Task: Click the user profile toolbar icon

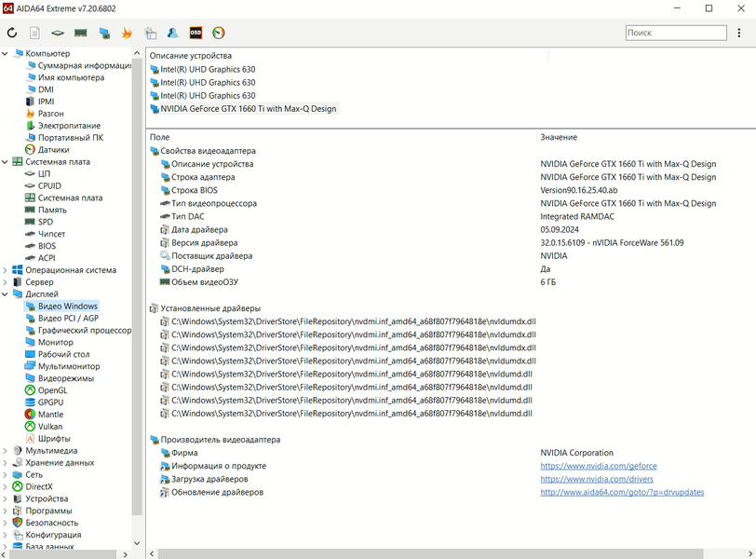Action: coord(172,33)
